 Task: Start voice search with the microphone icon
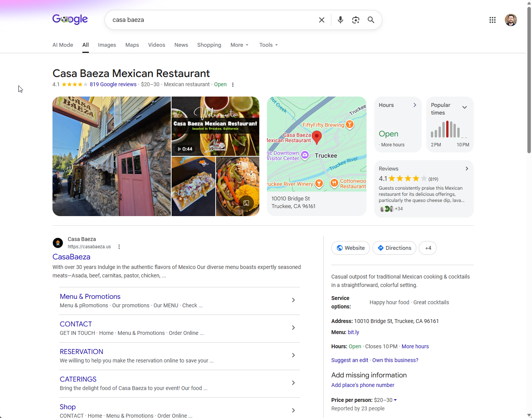click(340, 20)
